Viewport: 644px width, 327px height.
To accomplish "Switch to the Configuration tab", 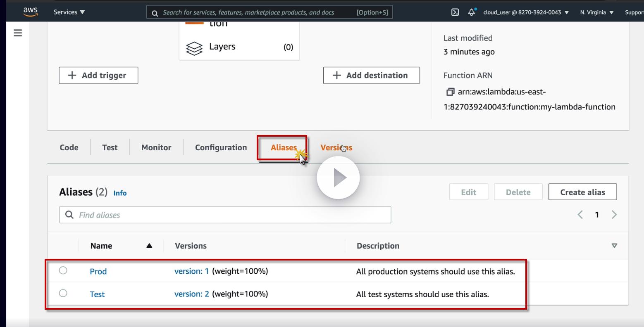I will click(x=221, y=147).
